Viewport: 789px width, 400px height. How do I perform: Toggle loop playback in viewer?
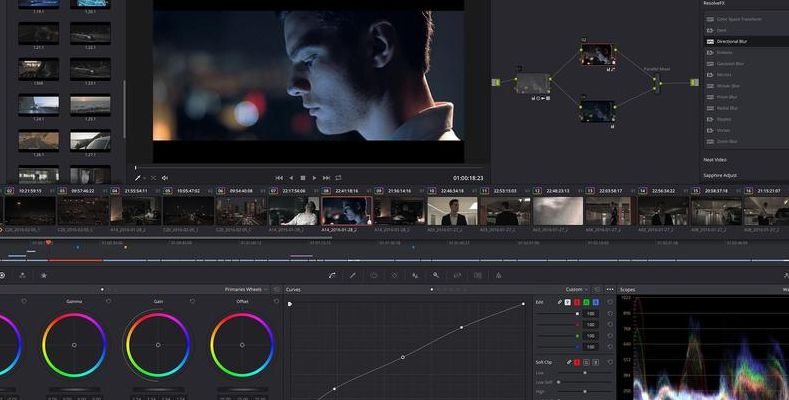click(338, 178)
